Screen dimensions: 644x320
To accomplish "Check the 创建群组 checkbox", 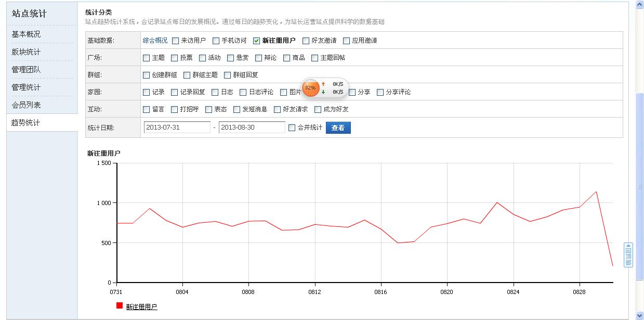I will coord(147,75).
